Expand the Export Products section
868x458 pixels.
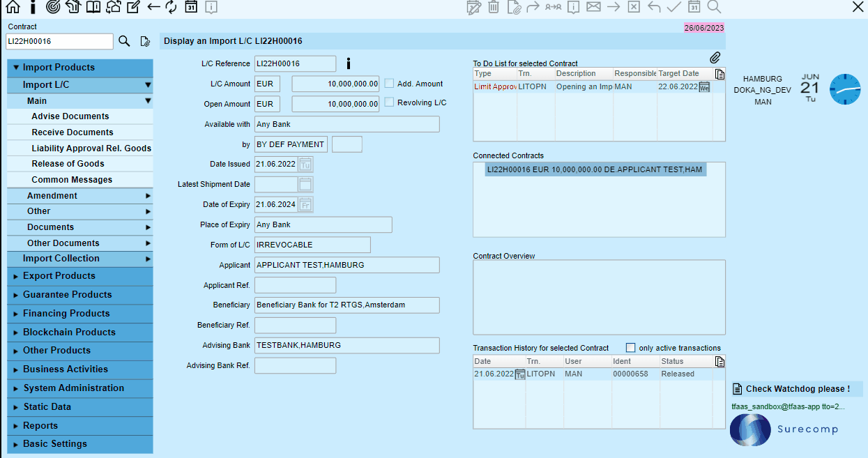(x=79, y=276)
